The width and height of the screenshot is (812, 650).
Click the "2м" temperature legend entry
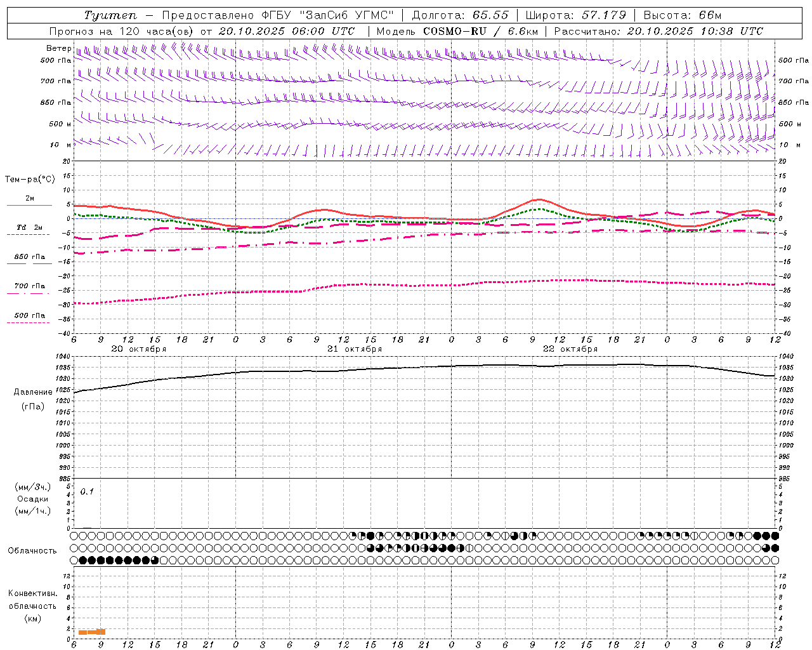(x=30, y=199)
